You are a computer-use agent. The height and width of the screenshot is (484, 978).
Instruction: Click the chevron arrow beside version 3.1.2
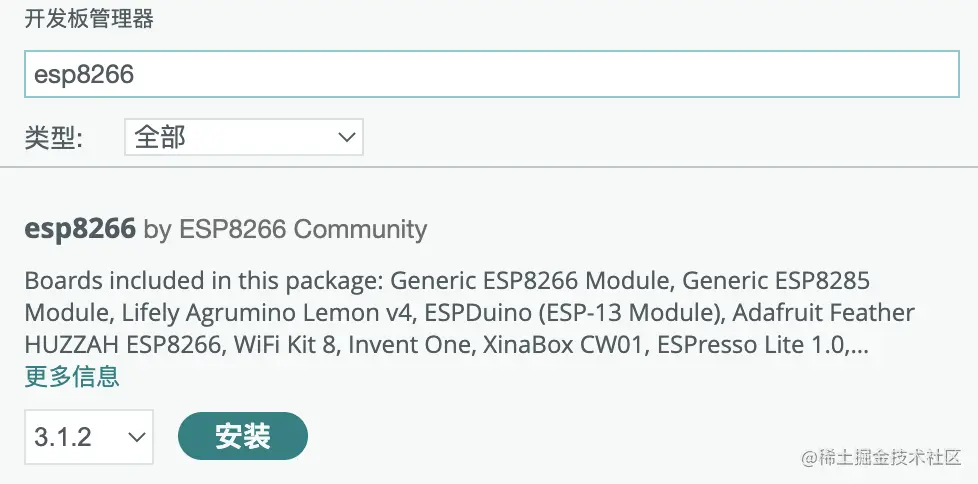click(136, 437)
